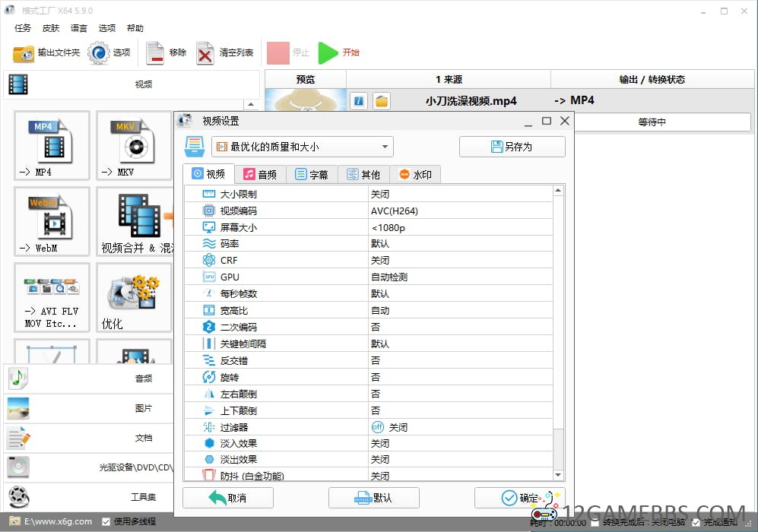The width and height of the screenshot is (758, 532).
Task: Expand the 音频 category panel
Action: 90,378
